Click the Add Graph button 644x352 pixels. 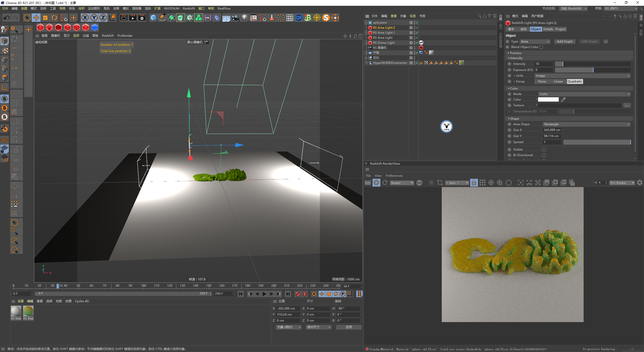[565, 41]
